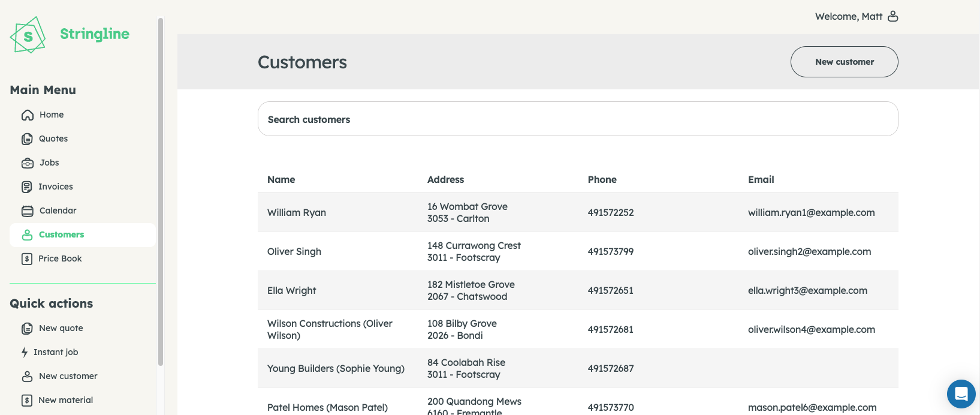The height and width of the screenshot is (415, 980).
Task: Click the Customers person icon in main menu
Action: tap(27, 235)
